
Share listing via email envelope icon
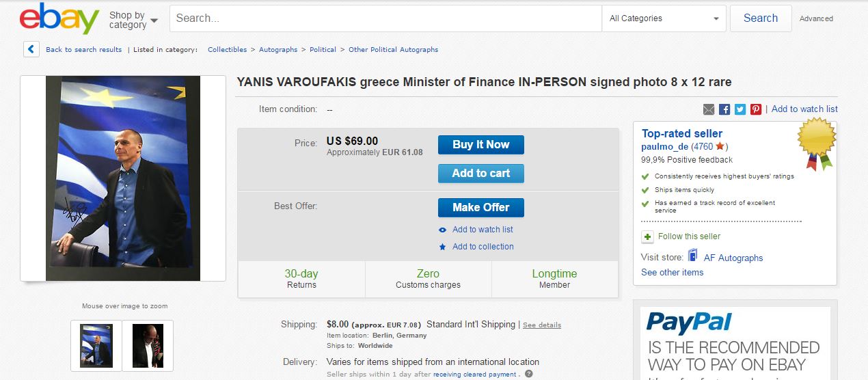709,109
